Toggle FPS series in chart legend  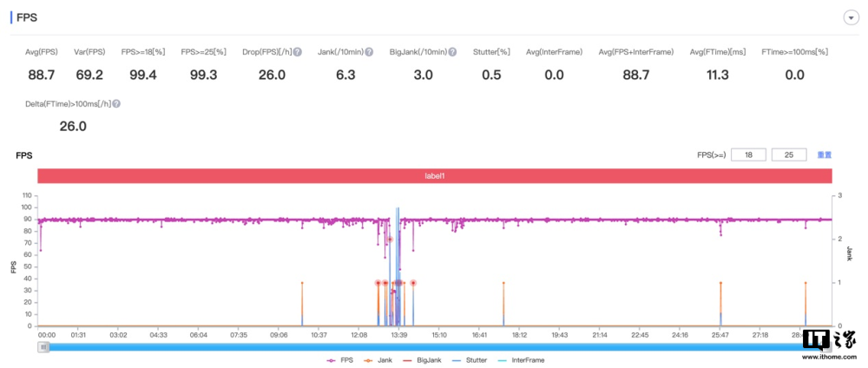point(339,360)
